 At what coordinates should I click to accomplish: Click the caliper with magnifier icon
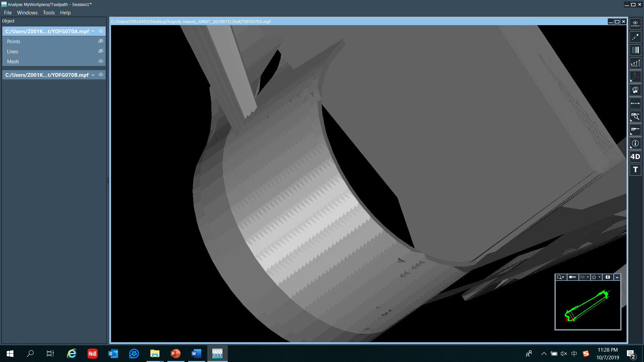(x=635, y=117)
